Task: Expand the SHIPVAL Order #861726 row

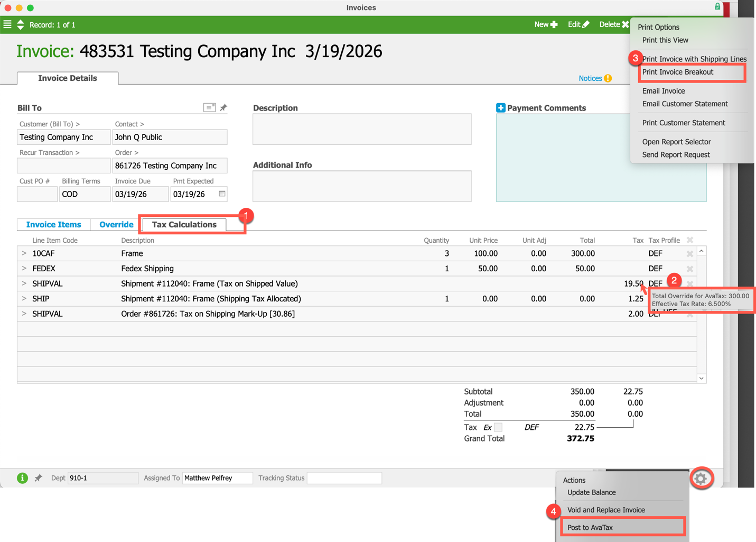Action: (x=24, y=314)
